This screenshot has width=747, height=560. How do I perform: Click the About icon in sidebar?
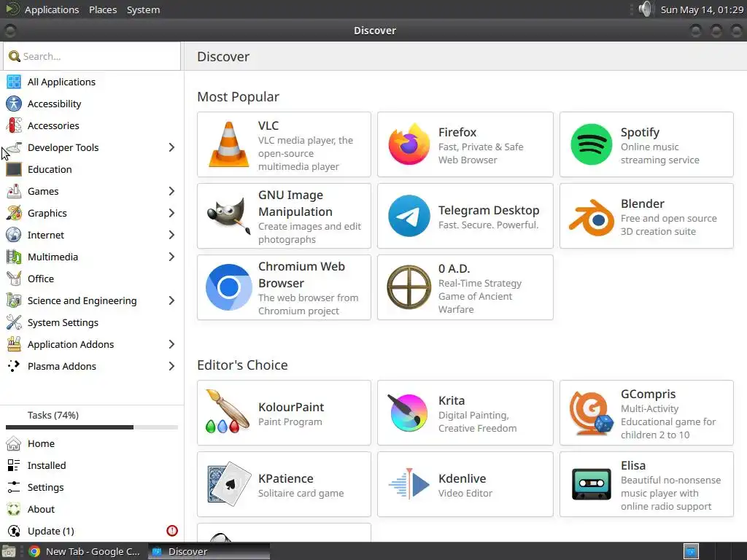click(14, 509)
